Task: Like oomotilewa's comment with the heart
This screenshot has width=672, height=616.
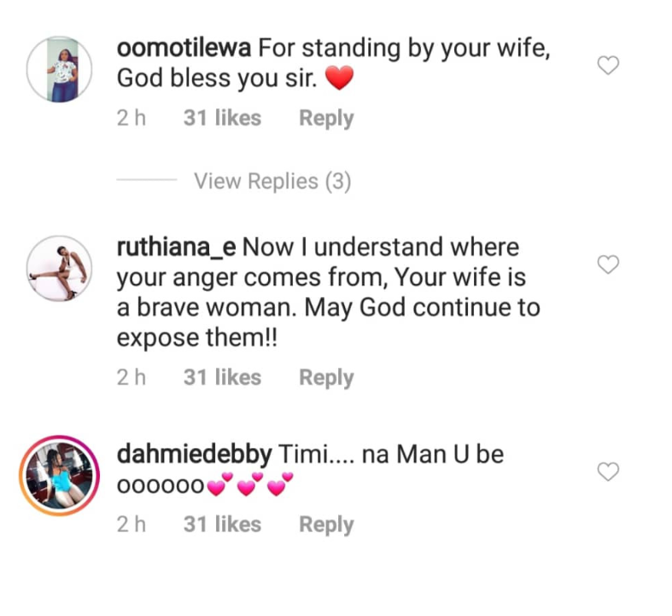Action: 607,66
